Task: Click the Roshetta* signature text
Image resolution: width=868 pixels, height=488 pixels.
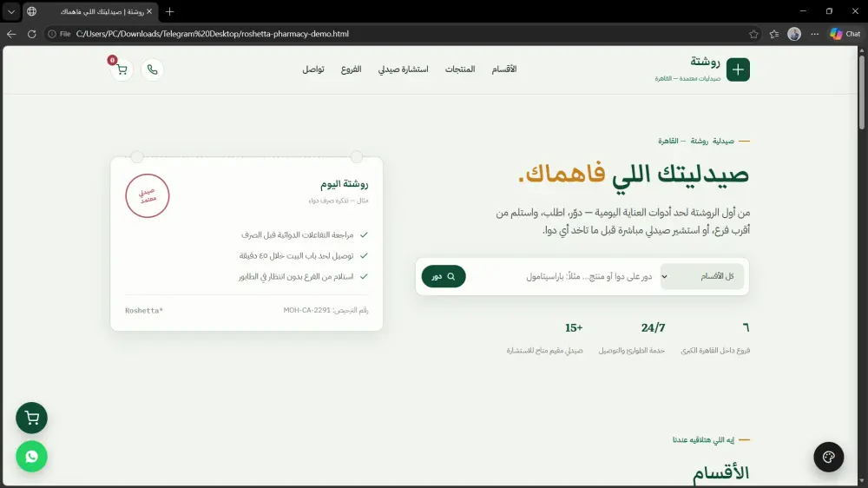Action: coord(144,311)
